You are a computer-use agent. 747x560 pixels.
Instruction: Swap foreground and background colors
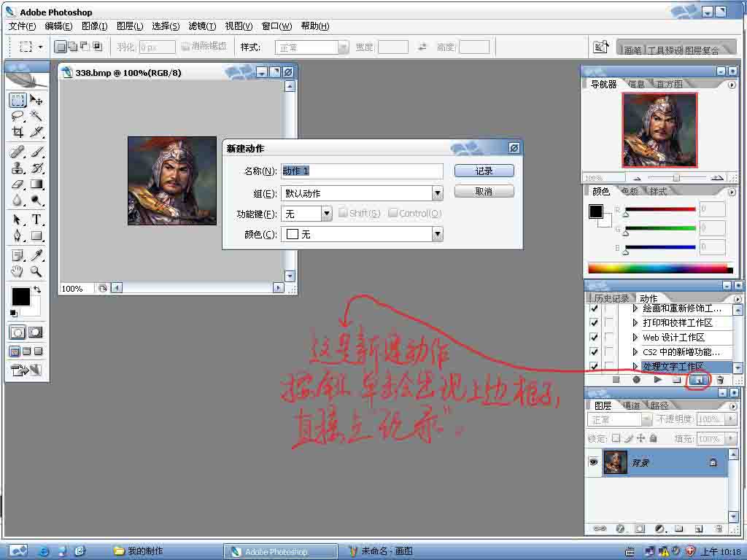[x=37, y=289]
